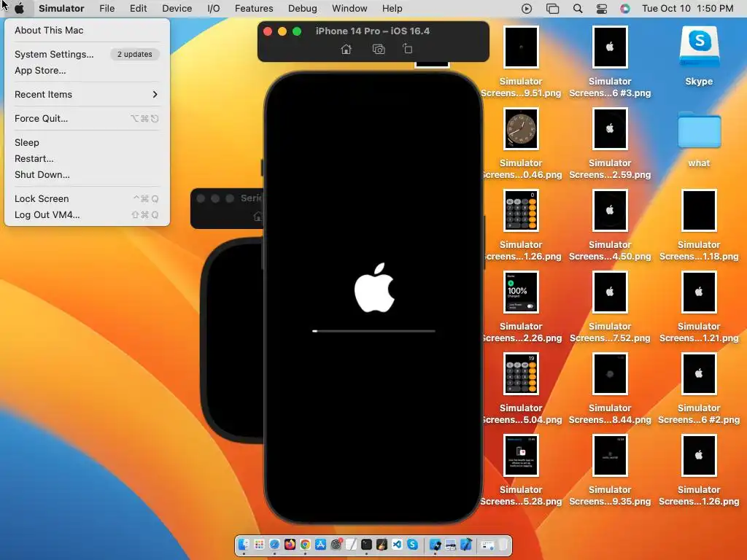Select the Simulator Screens...9.51.png file
This screenshot has width=747, height=560.
click(x=521, y=61)
